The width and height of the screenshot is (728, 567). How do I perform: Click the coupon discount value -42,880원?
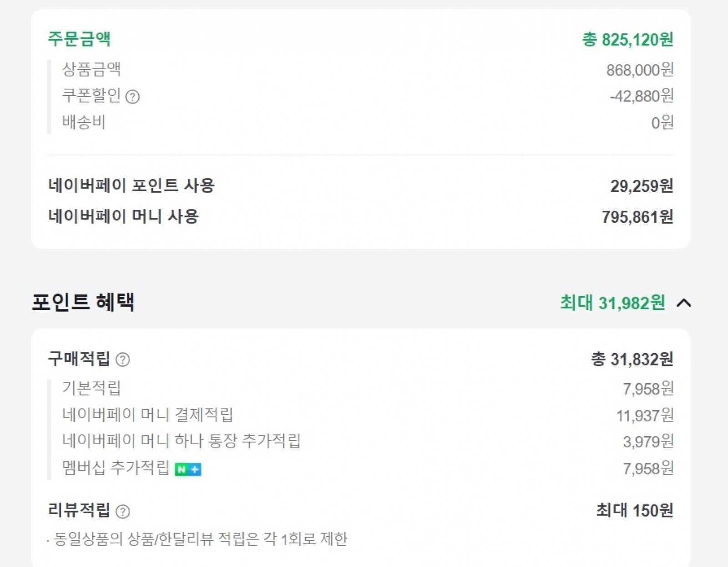click(642, 96)
